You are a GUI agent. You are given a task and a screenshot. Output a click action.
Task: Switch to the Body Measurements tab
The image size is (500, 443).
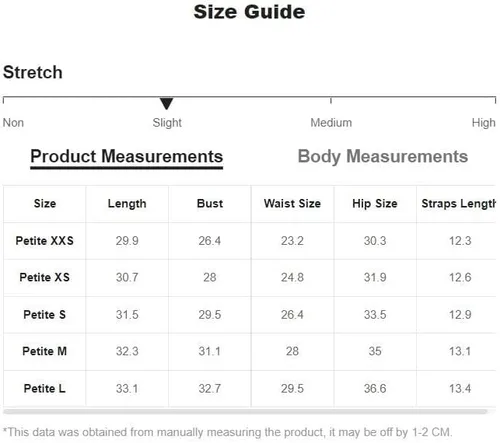(x=383, y=156)
